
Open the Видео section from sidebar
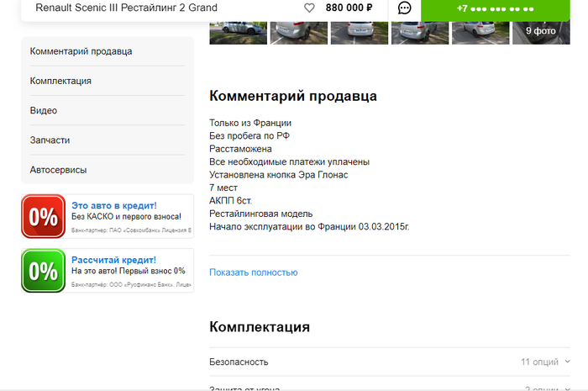point(44,110)
